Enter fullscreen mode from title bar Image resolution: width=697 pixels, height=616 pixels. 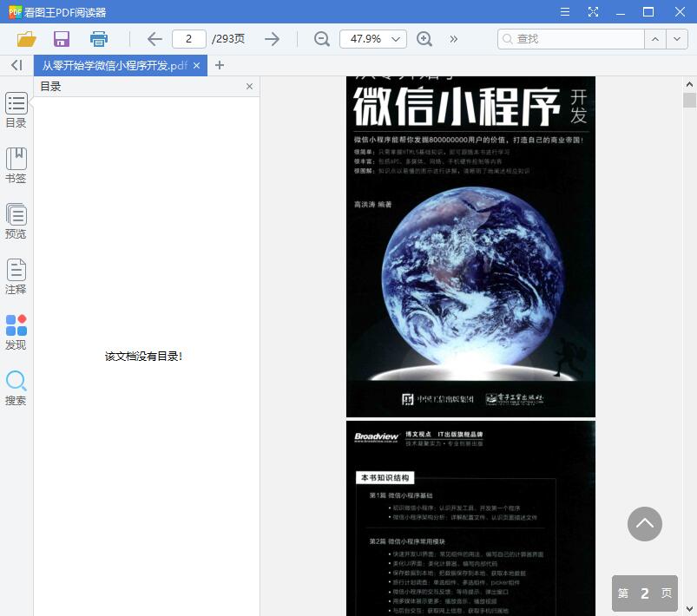tap(593, 11)
